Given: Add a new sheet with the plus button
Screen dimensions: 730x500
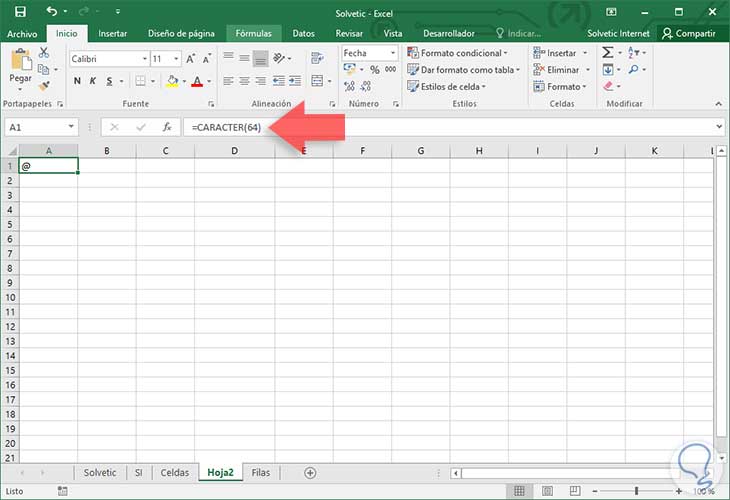Looking at the screenshot, I should click(x=310, y=473).
